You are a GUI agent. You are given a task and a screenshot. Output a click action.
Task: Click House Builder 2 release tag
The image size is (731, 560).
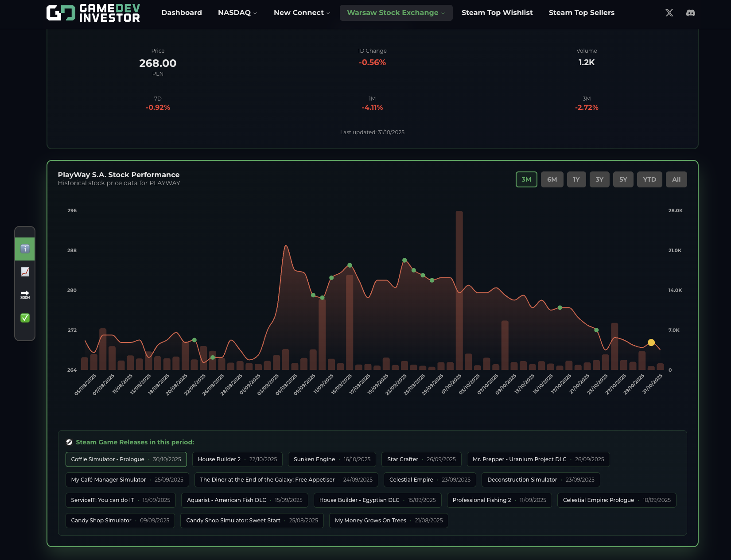[237, 459]
